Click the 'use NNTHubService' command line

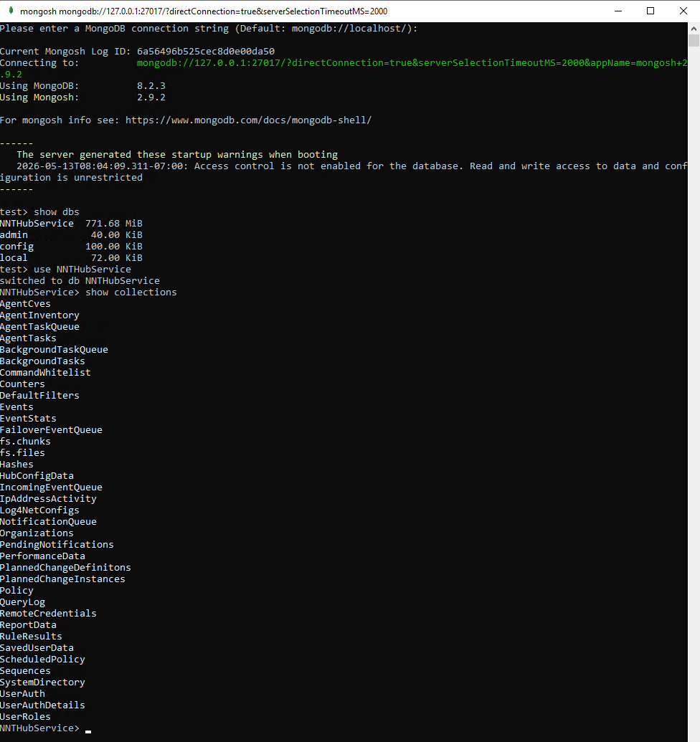[x=65, y=270]
